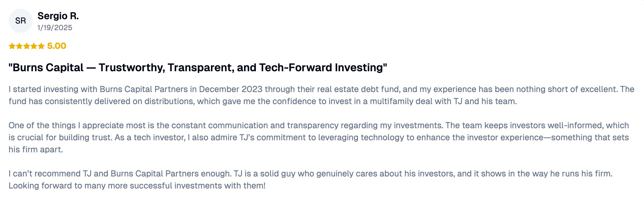Image resolution: width=644 pixels, height=200 pixels.
Task: Select the fourth rating star
Action: (x=34, y=46)
